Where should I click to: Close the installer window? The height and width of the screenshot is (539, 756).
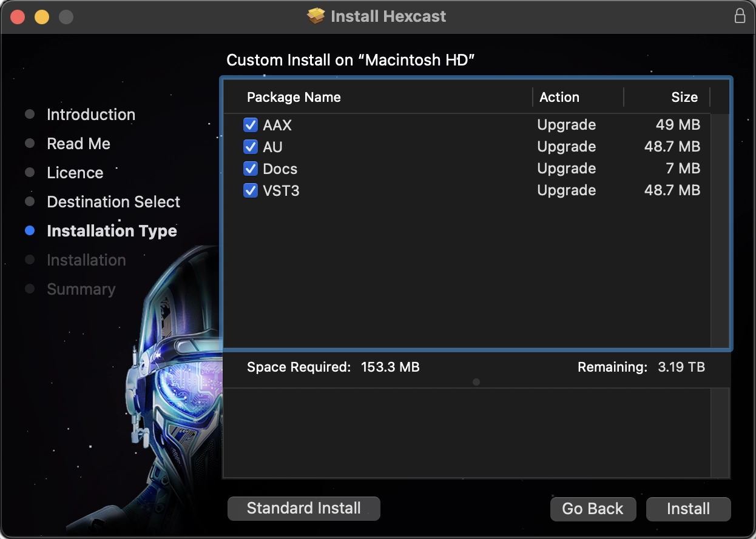[18, 16]
